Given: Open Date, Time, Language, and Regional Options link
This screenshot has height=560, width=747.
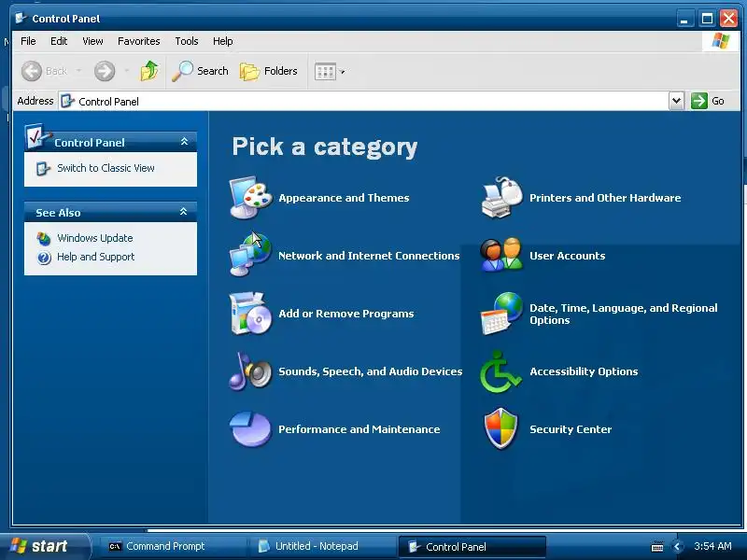Looking at the screenshot, I should click(x=623, y=314).
